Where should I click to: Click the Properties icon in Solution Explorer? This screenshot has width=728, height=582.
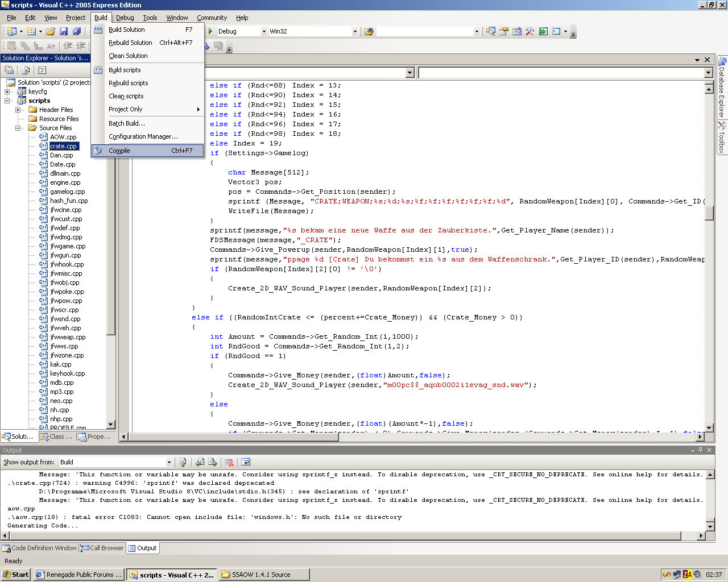click(x=10, y=70)
